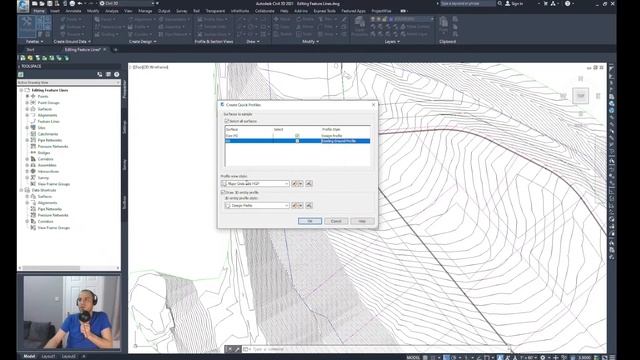Select Assemblies in the Prospector tree
The width and height of the screenshot is (640, 360).
click(x=47, y=165)
